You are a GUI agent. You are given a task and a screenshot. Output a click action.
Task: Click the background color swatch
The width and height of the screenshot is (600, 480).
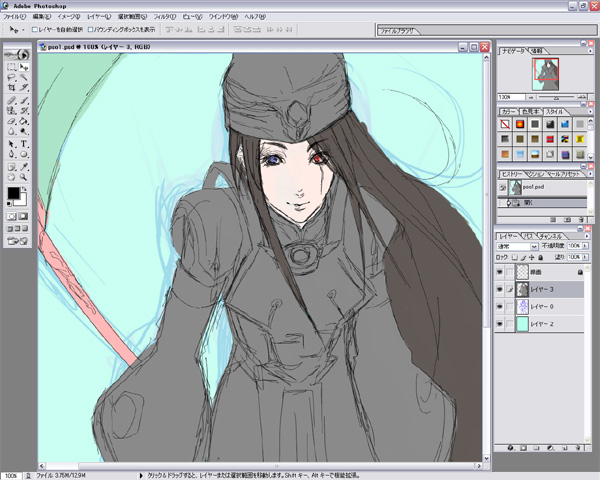[x=22, y=201]
